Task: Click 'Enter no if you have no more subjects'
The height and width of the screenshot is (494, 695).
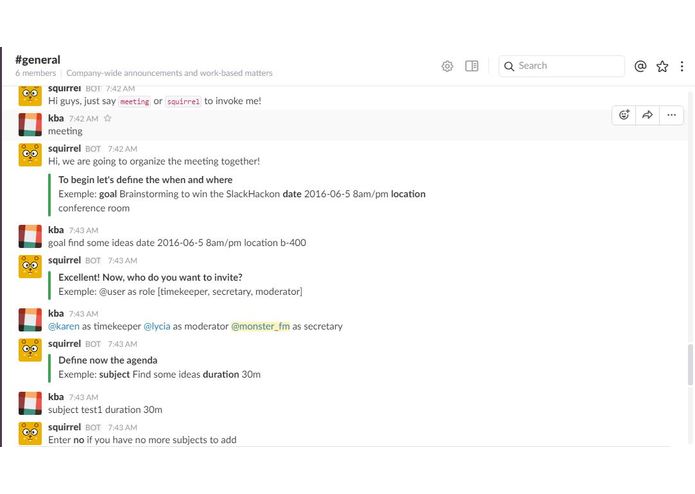Action: pyautogui.click(x=142, y=440)
